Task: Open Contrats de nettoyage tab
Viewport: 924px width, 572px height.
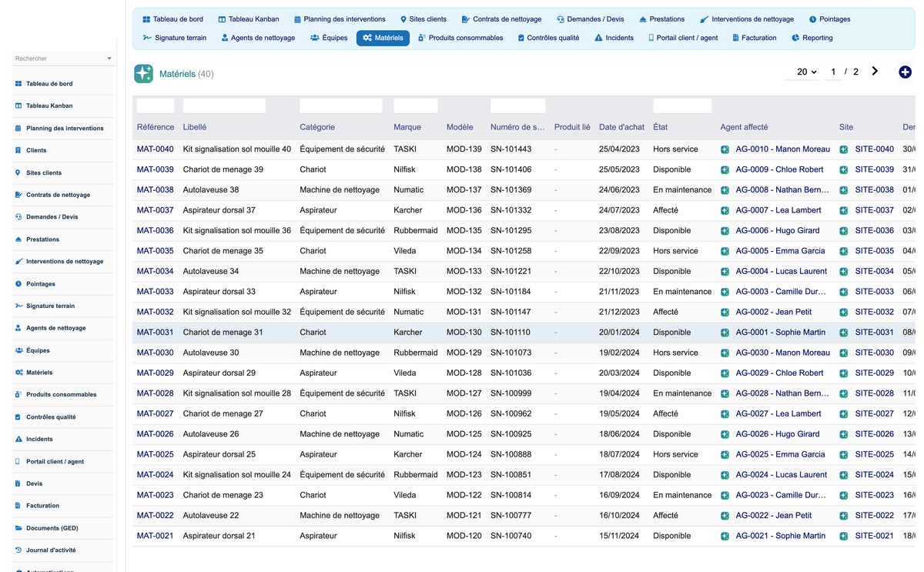Action: [501, 19]
